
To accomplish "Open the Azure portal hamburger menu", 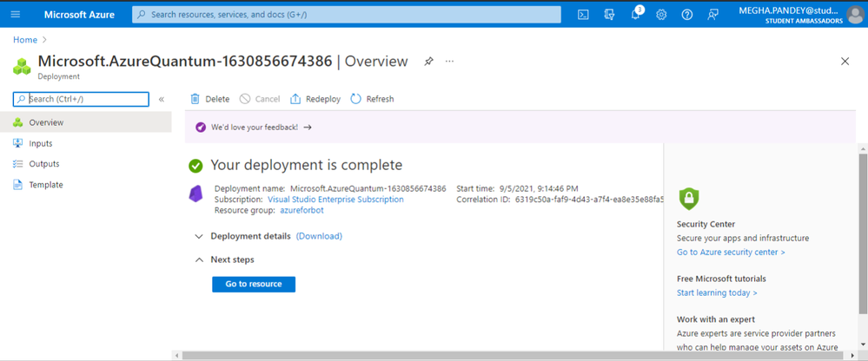I will point(16,15).
